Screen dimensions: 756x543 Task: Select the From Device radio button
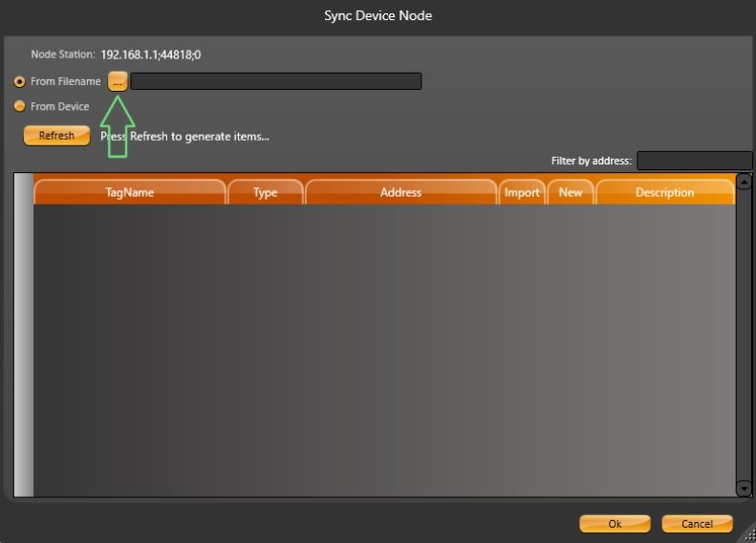click(x=20, y=106)
